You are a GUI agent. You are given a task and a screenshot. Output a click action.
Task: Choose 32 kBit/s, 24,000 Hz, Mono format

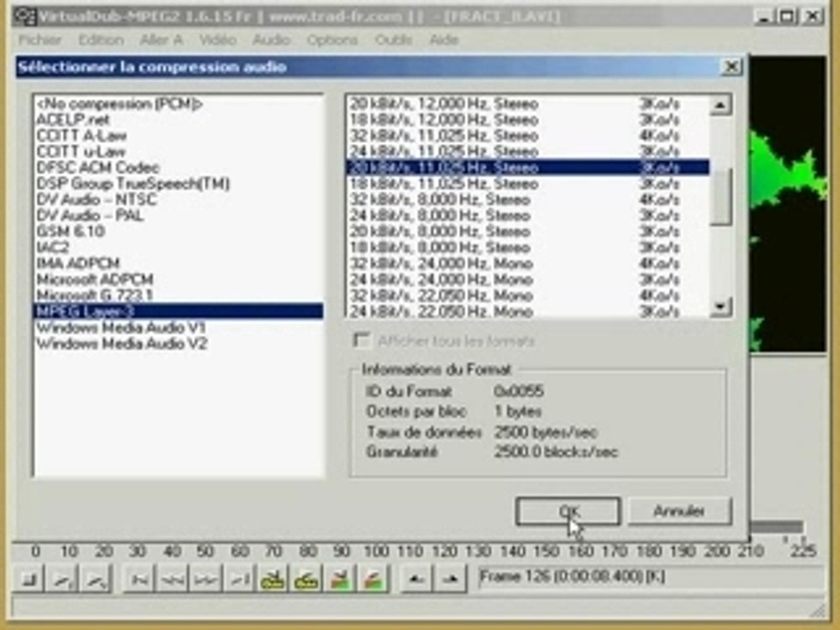pyautogui.click(x=528, y=263)
